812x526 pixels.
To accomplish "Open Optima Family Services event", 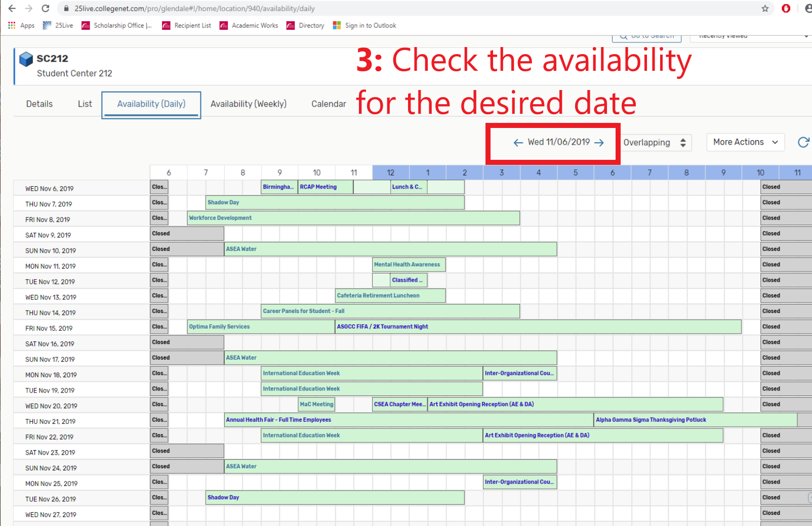I will (261, 327).
